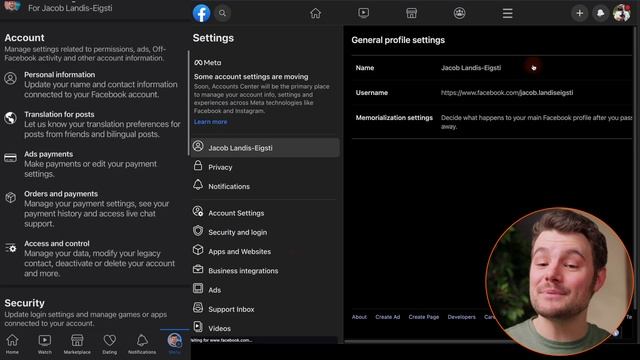Click the Translation for posts globe icon

pyautogui.click(x=11, y=118)
